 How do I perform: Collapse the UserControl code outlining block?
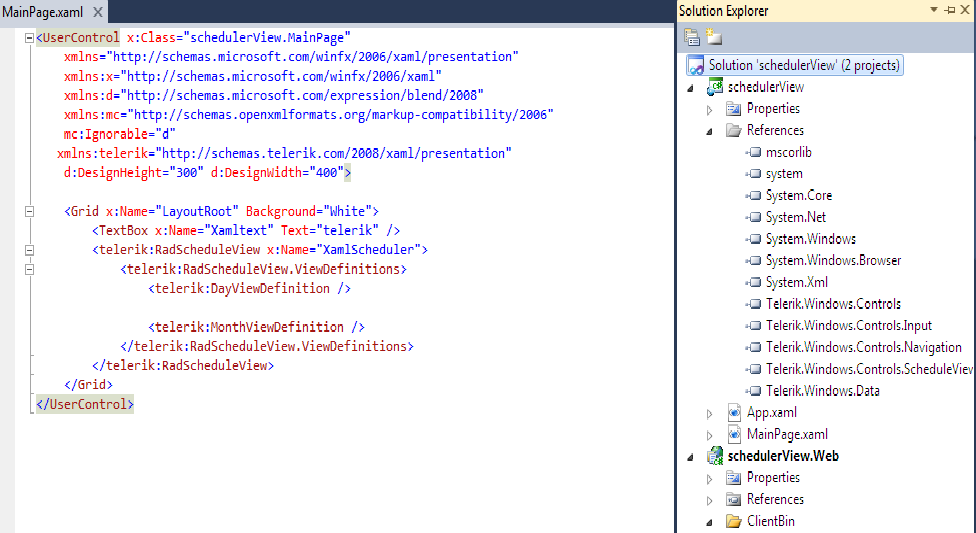click(x=29, y=38)
